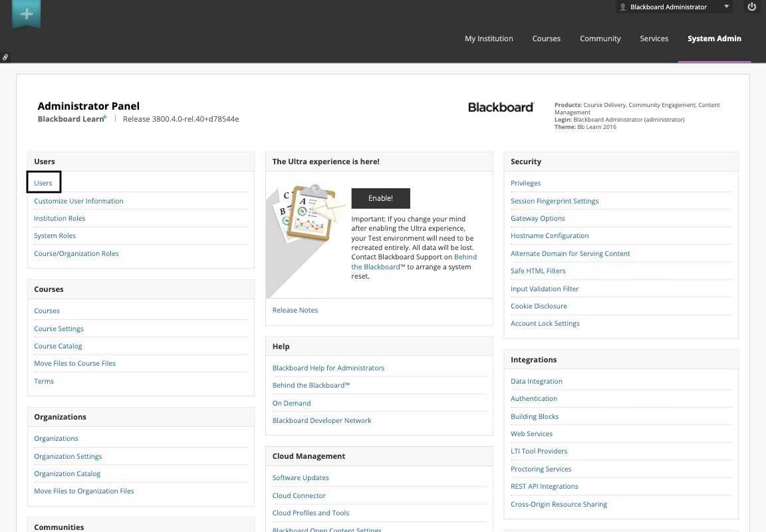Screen dimensions: 766x532
Task: Open Authentication settings
Action: (534, 398)
